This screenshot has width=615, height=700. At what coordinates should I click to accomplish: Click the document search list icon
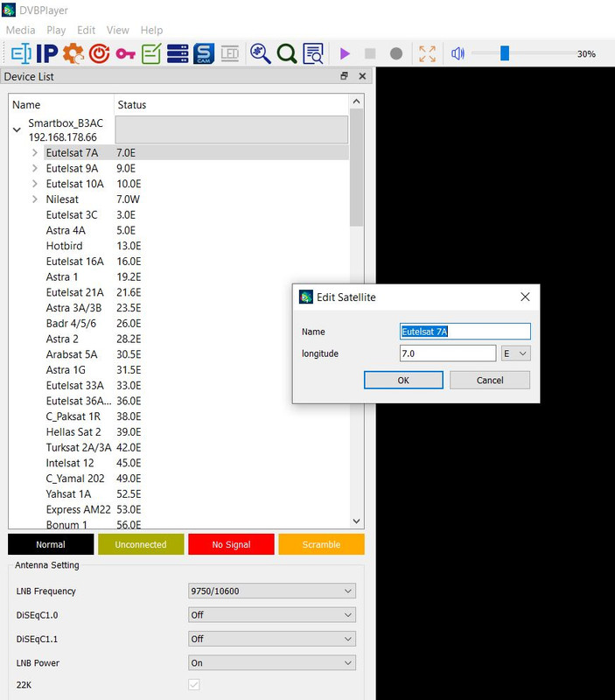(313, 53)
